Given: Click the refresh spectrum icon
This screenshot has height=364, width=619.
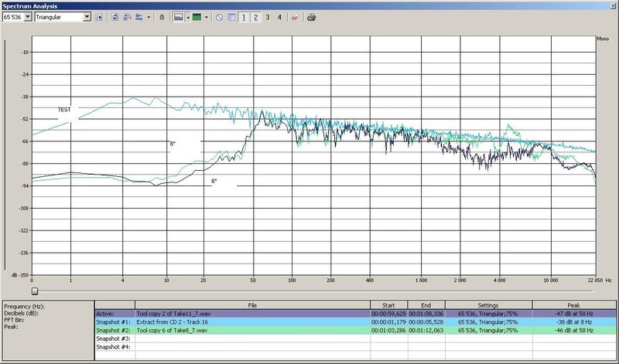Looking at the screenshot, I should tap(116, 16).
